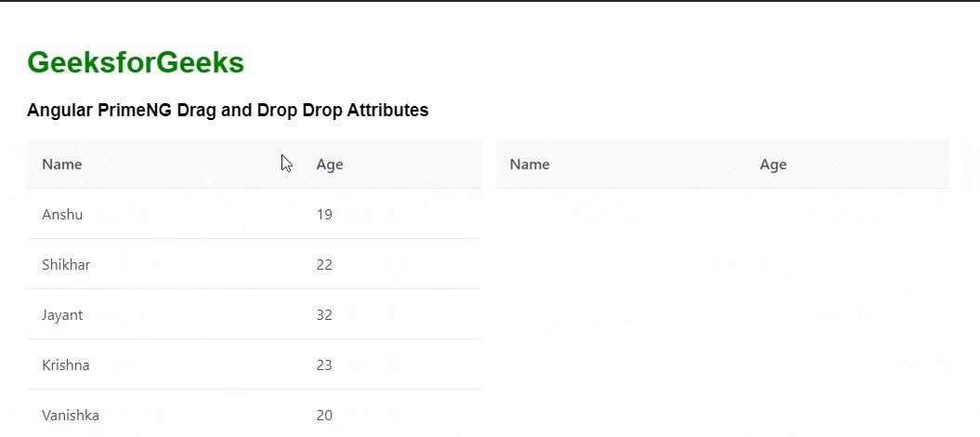Click empty drop area under right Name header

click(595, 279)
